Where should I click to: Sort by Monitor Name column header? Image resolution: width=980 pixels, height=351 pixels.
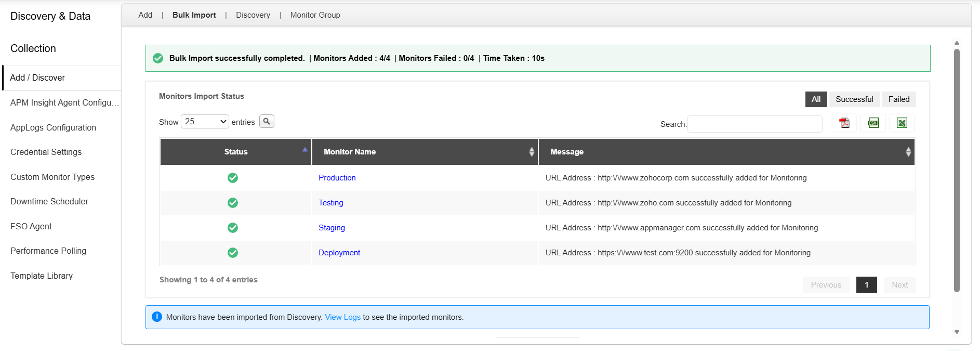pyautogui.click(x=425, y=152)
